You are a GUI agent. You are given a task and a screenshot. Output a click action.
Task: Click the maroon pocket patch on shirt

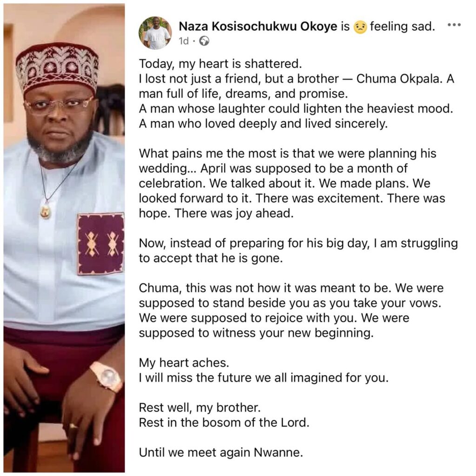101,244
